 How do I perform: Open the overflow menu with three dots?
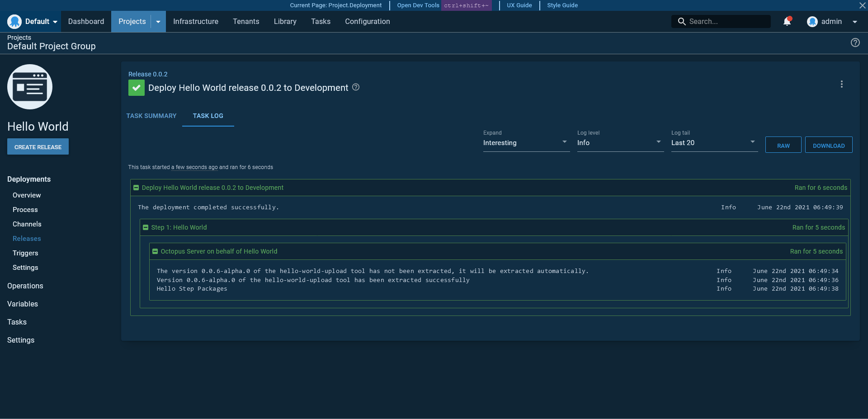pyautogui.click(x=842, y=84)
